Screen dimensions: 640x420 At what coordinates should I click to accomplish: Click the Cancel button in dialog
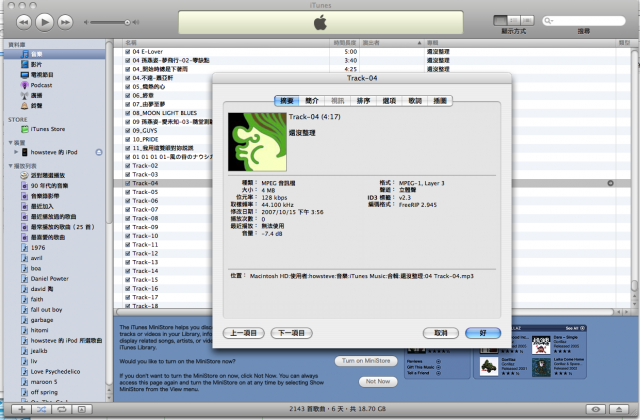pos(441,333)
